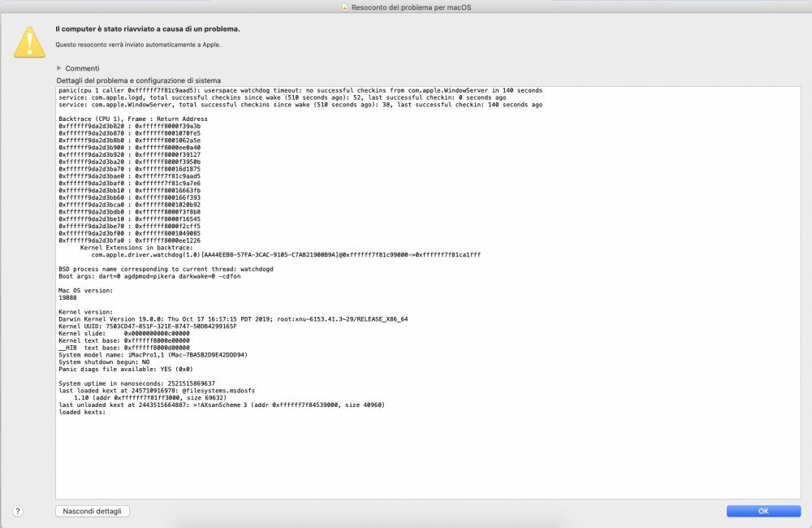Click the panic(cpu 1 caller...) first line
Image resolution: width=812 pixels, height=528 pixels.
300,90
